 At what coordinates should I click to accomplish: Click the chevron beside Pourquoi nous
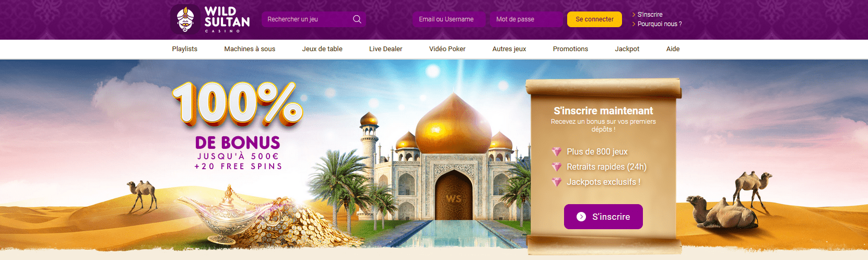[x=634, y=24]
